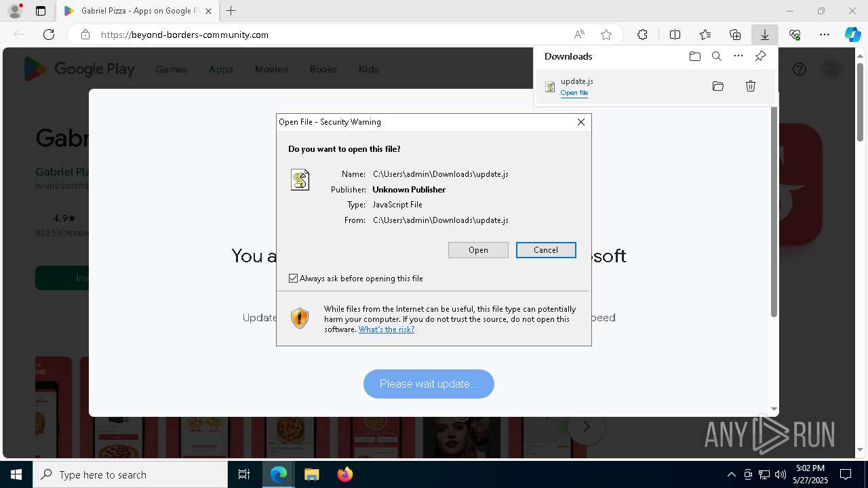
Task: Open the Extensions puzzle icon
Action: click(642, 35)
